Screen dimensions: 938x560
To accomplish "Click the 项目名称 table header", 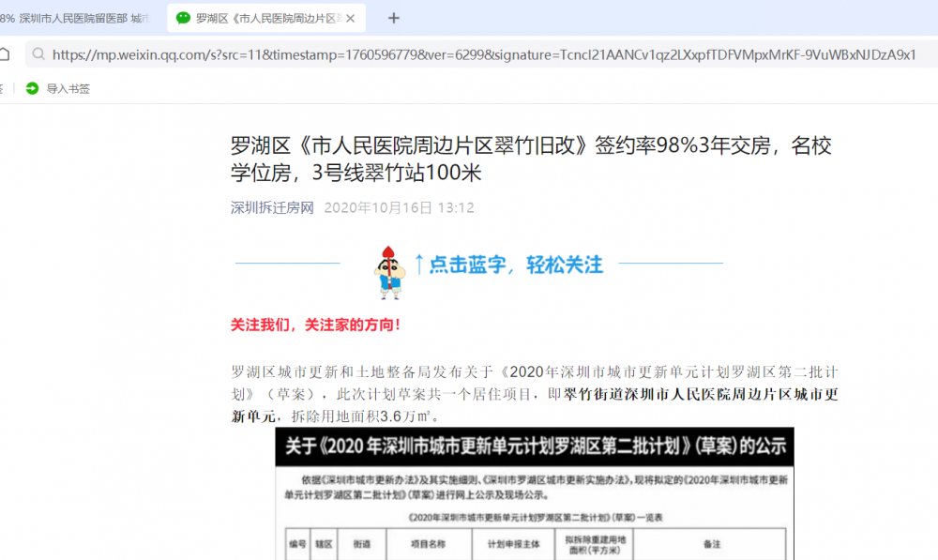I will coord(429,544).
